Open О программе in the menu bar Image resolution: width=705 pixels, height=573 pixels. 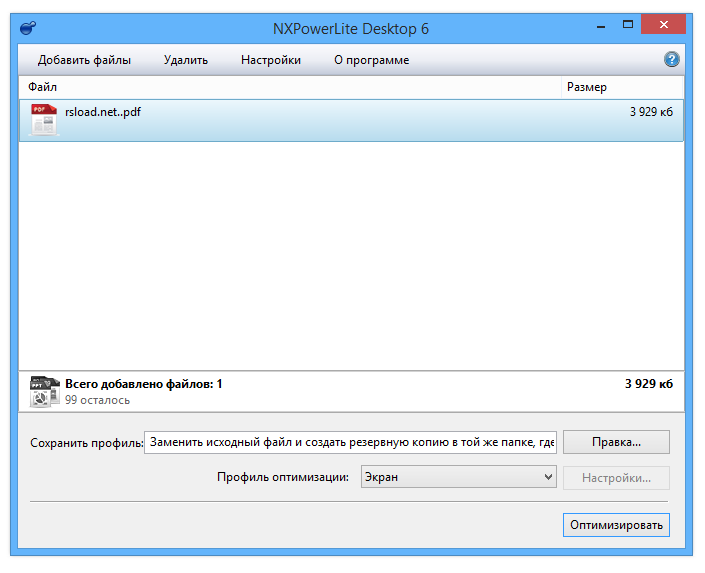(371, 60)
